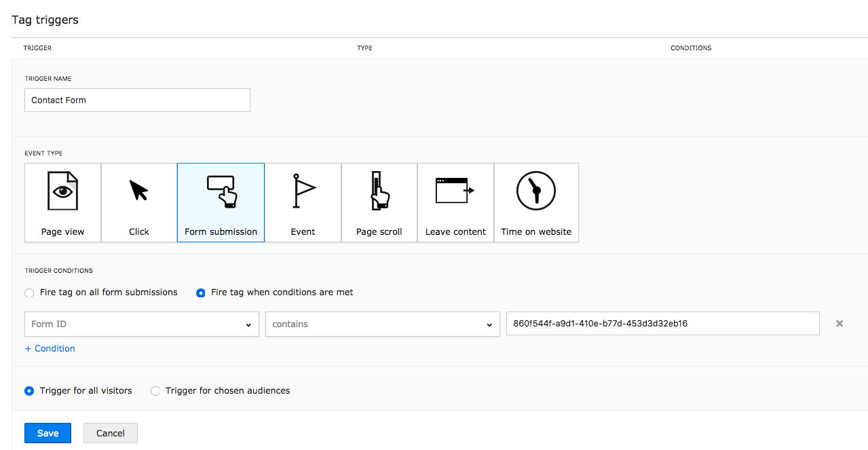Save the trigger
This screenshot has width=868, height=450.
(x=48, y=433)
